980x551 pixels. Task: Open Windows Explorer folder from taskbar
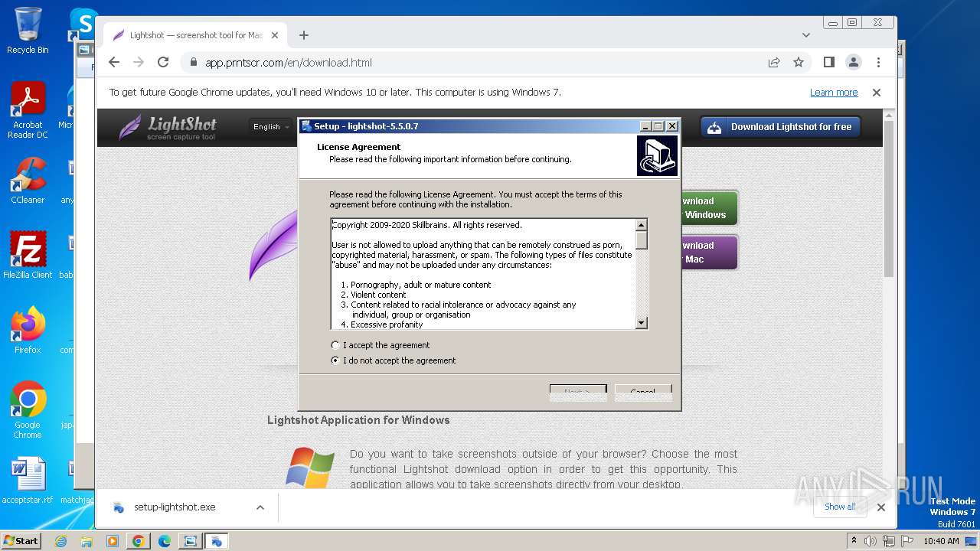point(87,541)
